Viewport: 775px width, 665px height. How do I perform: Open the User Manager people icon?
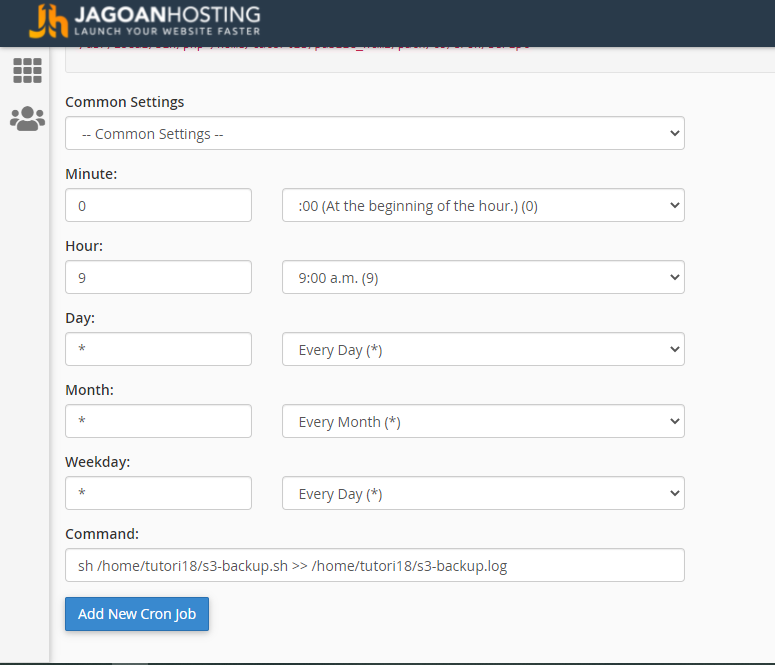click(x=27, y=119)
